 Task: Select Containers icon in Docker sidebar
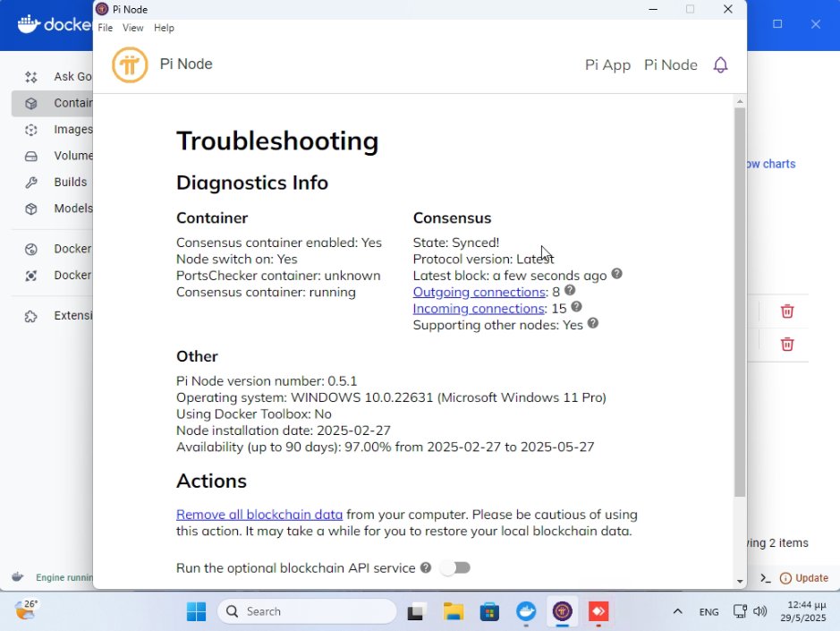click(31, 104)
